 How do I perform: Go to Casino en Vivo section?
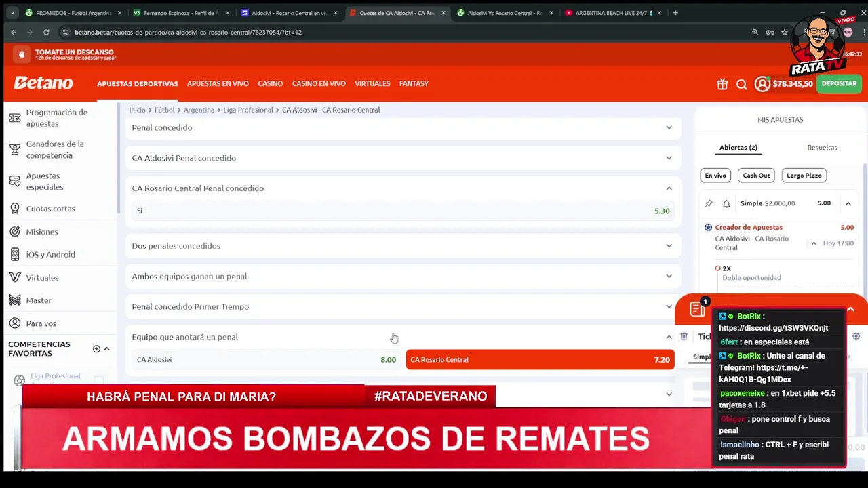tap(319, 84)
